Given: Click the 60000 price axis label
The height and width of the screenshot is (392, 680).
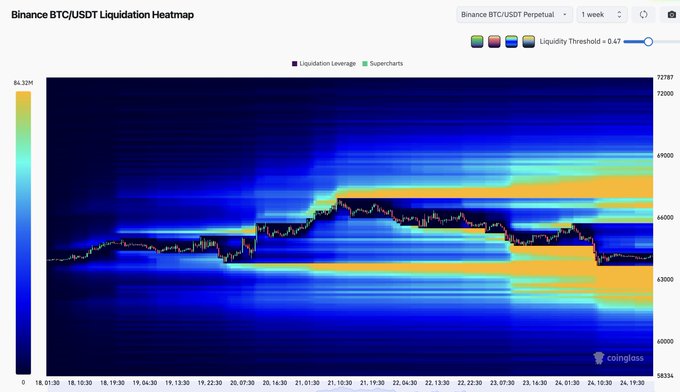Looking at the screenshot, I should (665, 342).
